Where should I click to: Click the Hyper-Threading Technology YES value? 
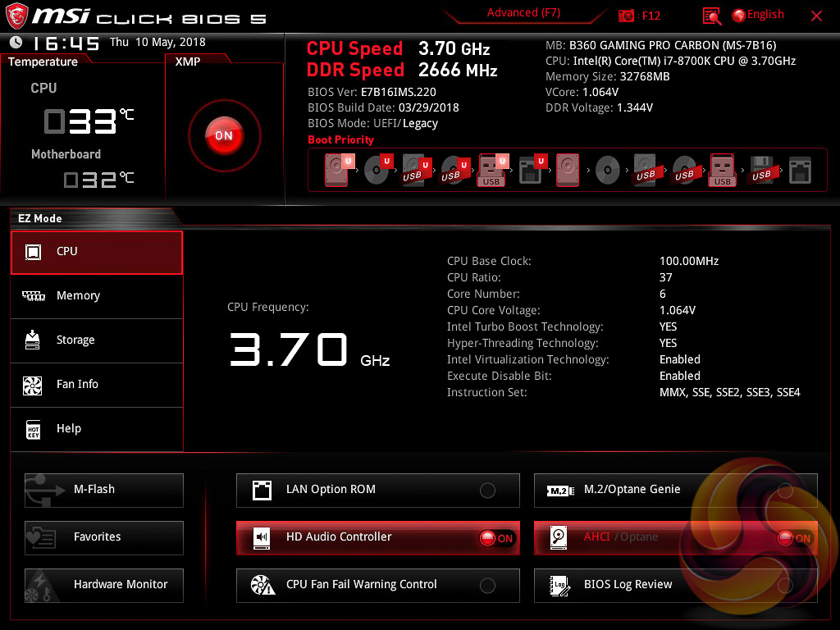pyautogui.click(x=668, y=344)
